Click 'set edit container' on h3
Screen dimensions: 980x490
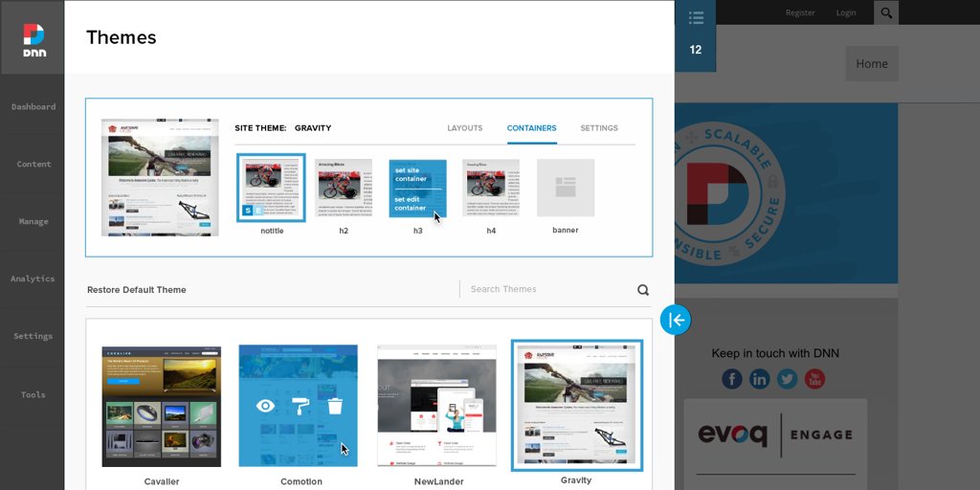(x=410, y=203)
